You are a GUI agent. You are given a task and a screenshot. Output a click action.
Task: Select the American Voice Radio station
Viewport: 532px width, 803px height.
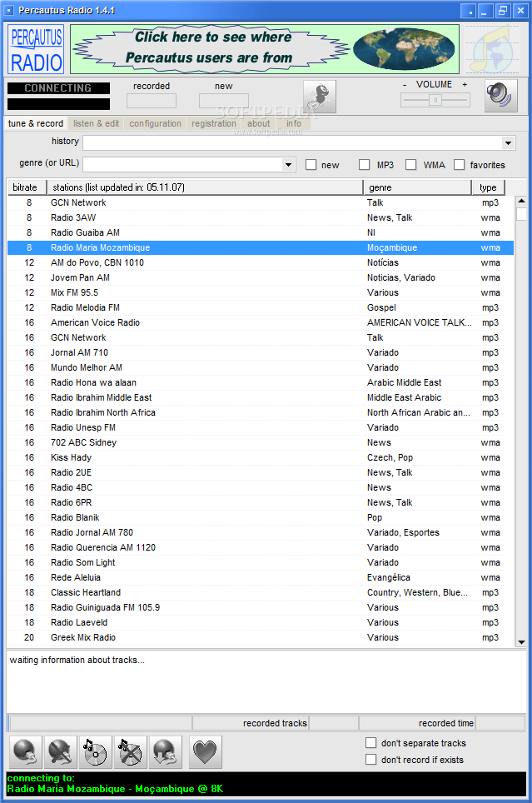[x=261, y=322]
